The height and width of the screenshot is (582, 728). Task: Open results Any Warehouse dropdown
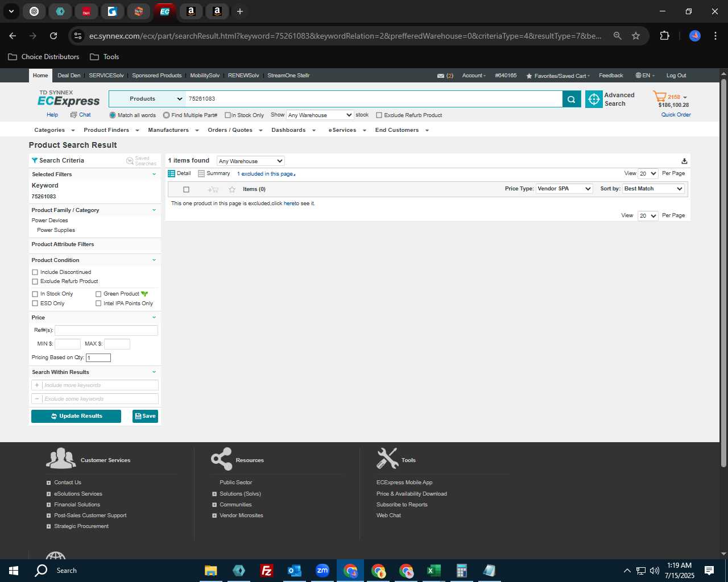(250, 161)
